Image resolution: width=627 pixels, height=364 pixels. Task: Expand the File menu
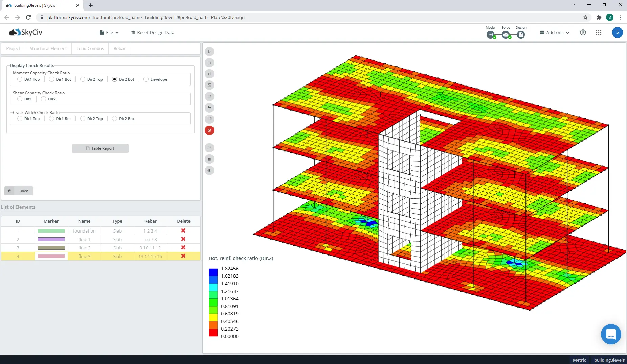coord(109,32)
